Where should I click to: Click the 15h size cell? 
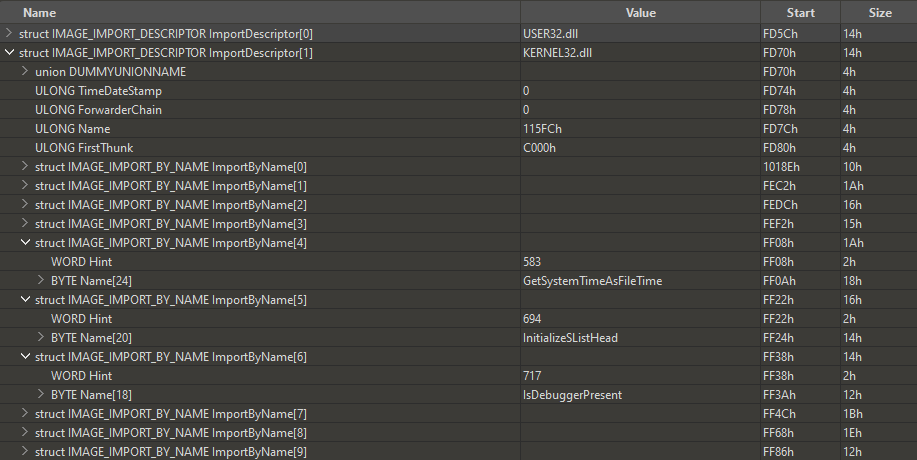point(878,223)
